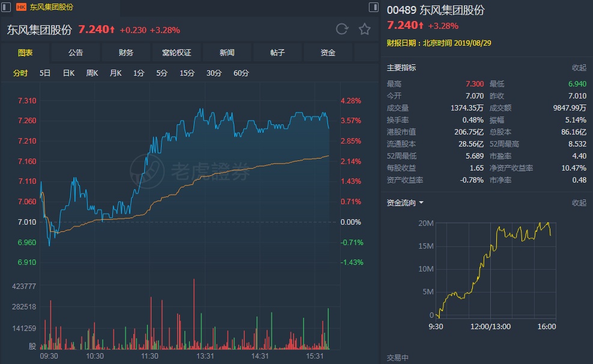Open the 公告 announcements tab
This screenshot has height=364, width=593.
(76, 53)
